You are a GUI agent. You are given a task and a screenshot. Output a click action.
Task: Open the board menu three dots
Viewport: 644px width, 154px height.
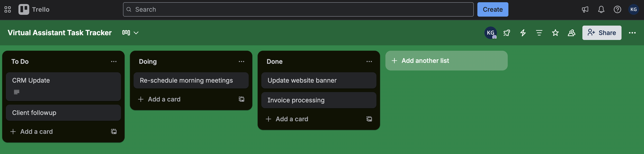(x=632, y=33)
